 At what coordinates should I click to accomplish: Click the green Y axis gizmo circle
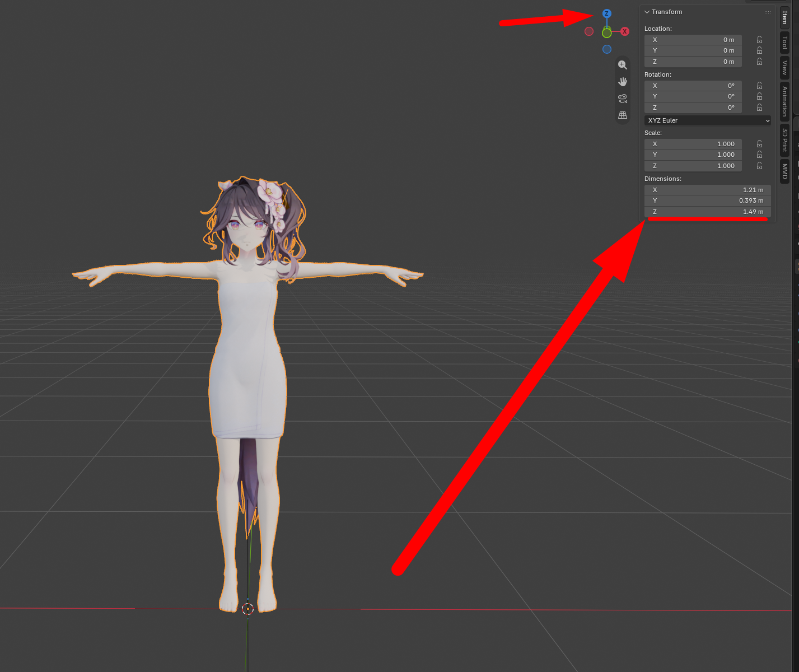(606, 33)
